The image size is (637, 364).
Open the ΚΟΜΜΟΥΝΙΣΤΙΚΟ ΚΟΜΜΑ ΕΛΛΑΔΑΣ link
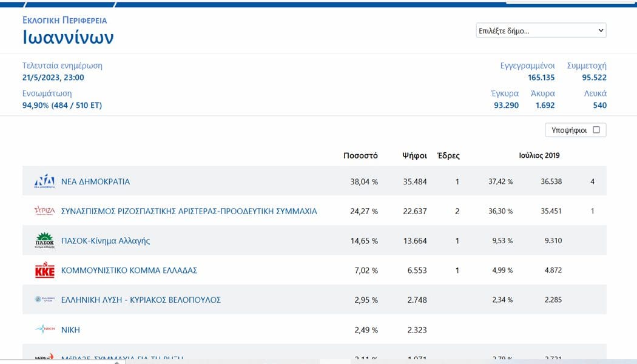click(129, 270)
